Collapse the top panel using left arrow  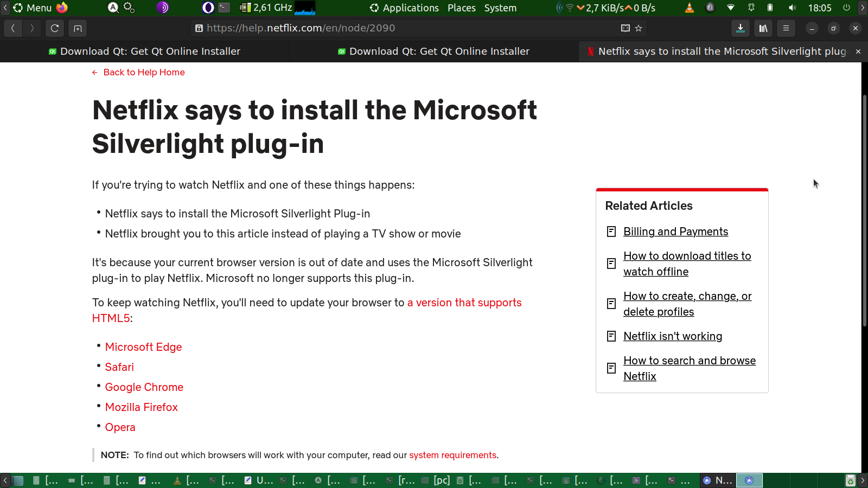(x=5, y=8)
